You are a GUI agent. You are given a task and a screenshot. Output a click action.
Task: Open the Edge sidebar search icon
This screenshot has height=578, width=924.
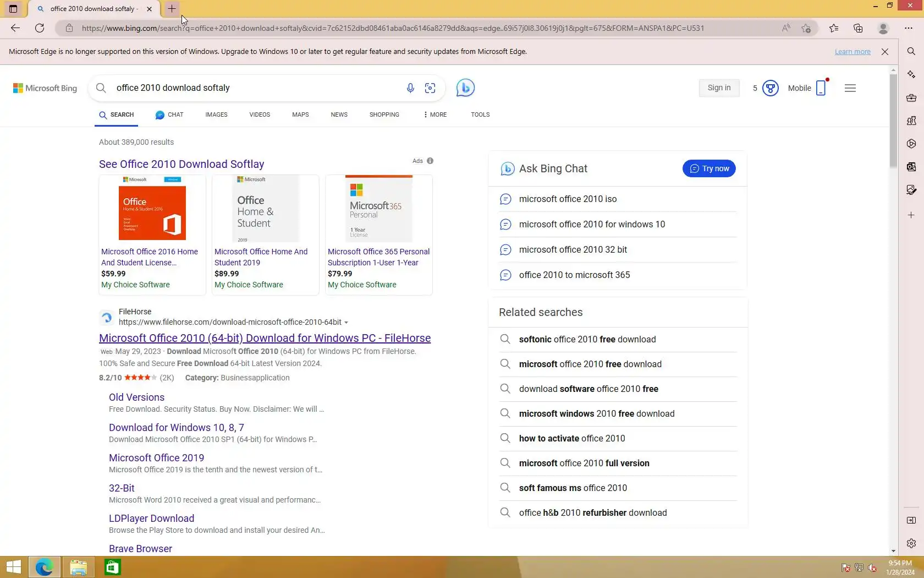tap(911, 51)
